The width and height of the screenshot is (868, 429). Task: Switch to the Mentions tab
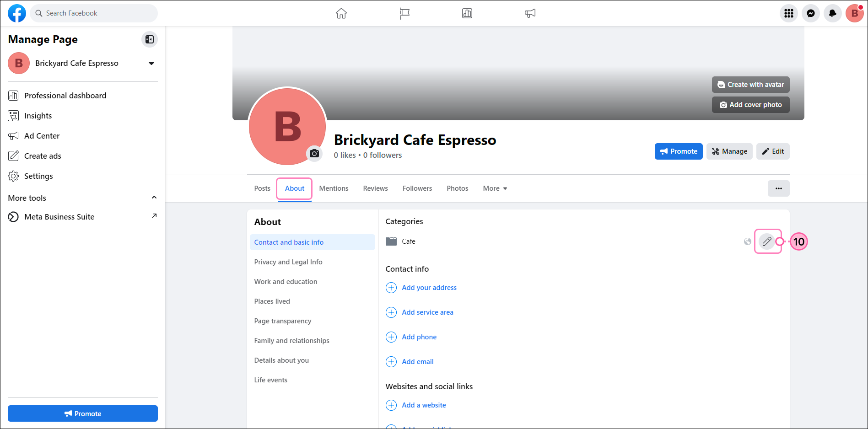tap(334, 188)
